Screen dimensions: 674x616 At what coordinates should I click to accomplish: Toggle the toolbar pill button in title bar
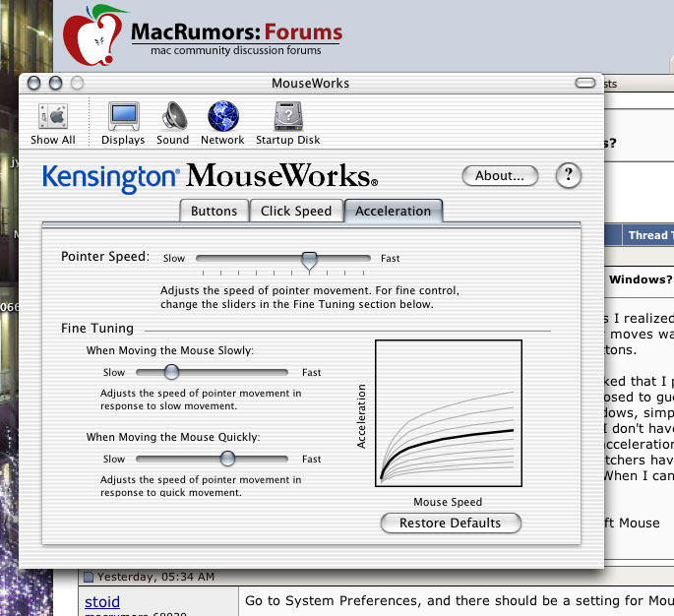click(585, 83)
